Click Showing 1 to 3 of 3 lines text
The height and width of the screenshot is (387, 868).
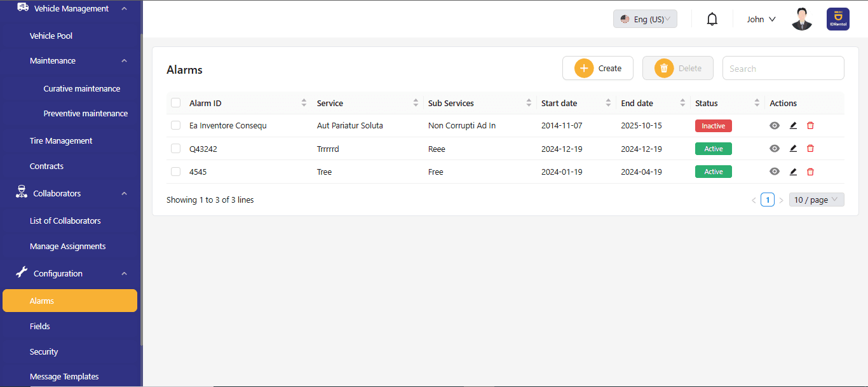(210, 200)
